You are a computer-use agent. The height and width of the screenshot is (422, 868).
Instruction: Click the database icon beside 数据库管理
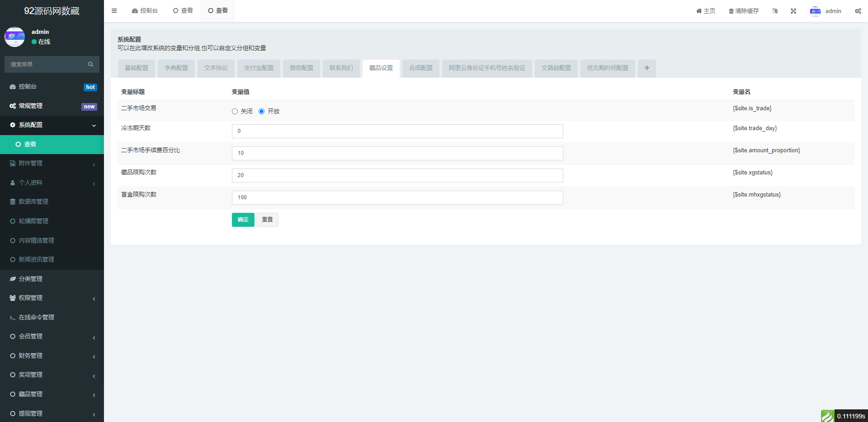coord(13,202)
